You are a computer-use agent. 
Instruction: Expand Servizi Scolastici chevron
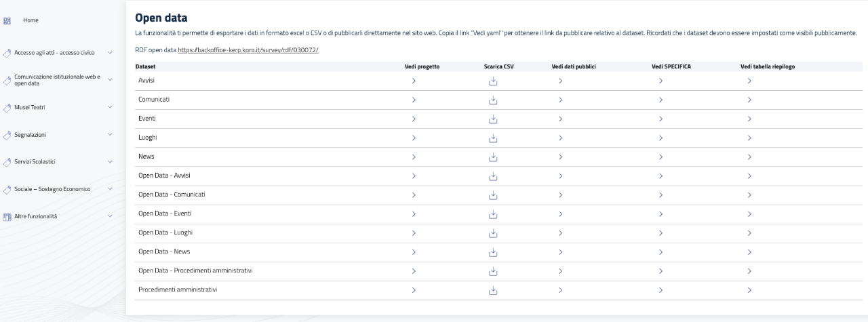click(110, 161)
